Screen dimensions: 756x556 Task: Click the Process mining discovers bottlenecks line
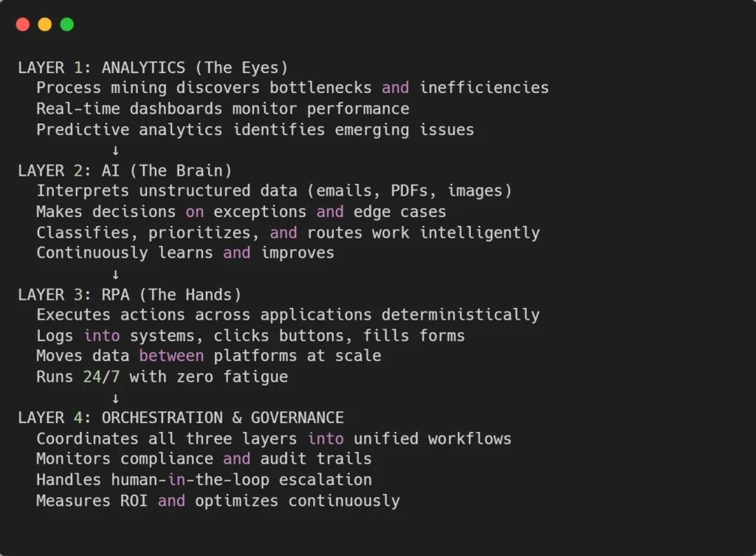[x=292, y=88]
